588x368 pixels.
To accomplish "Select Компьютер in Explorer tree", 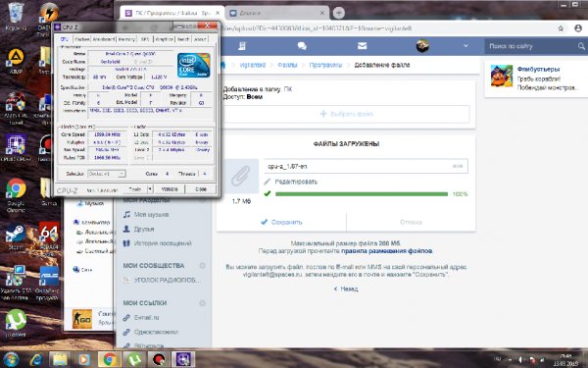I will pyautogui.click(x=92, y=223).
